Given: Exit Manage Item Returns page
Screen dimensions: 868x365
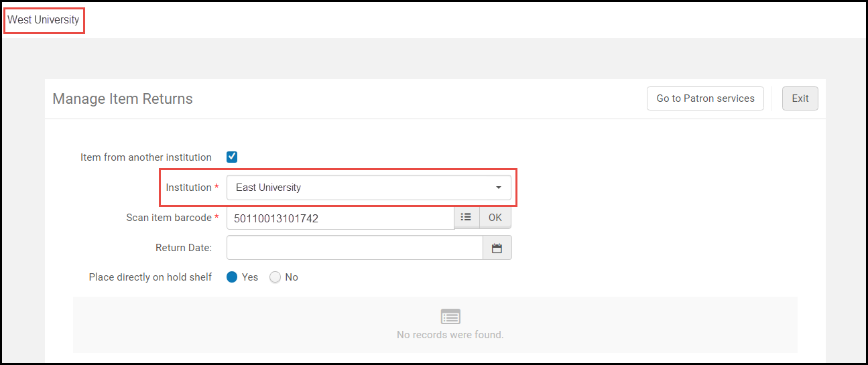Looking at the screenshot, I should tap(800, 98).
